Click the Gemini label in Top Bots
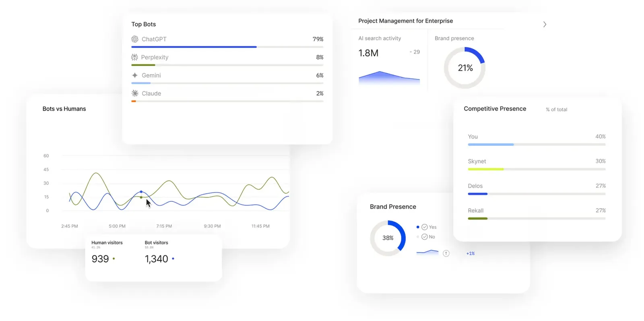The image size is (644, 321). 151,75
